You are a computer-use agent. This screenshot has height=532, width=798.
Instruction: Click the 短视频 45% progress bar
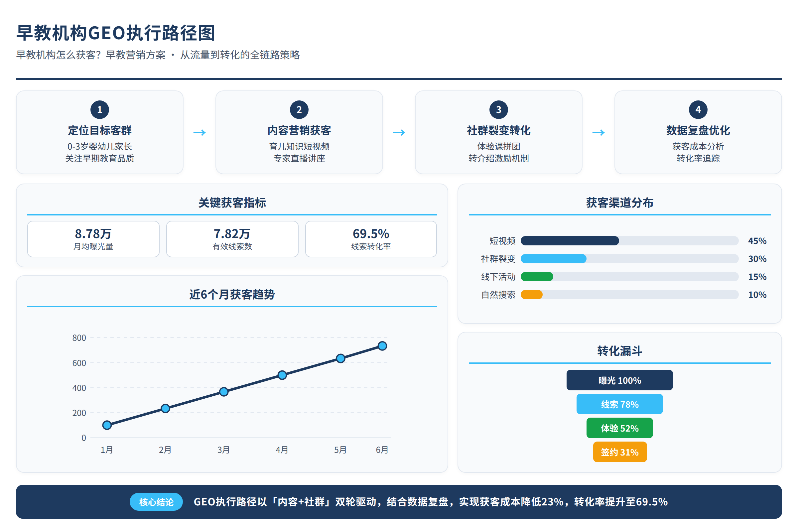(630, 240)
